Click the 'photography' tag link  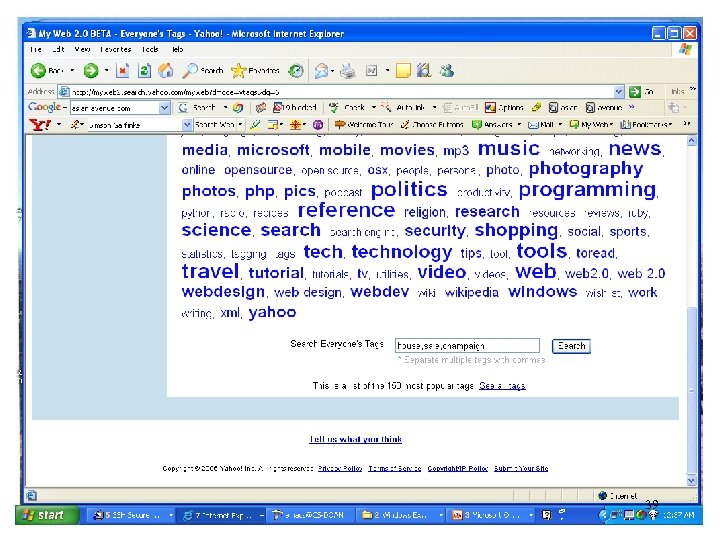tap(585, 169)
